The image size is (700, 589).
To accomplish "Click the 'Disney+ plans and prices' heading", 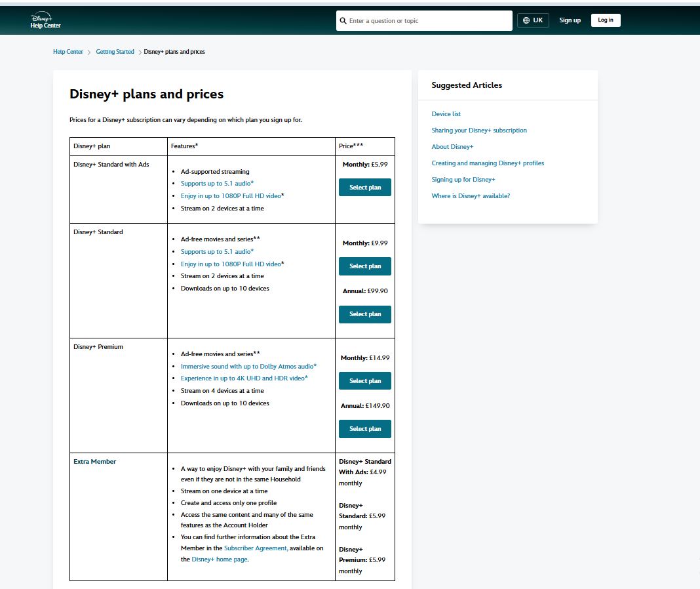I will (146, 94).
